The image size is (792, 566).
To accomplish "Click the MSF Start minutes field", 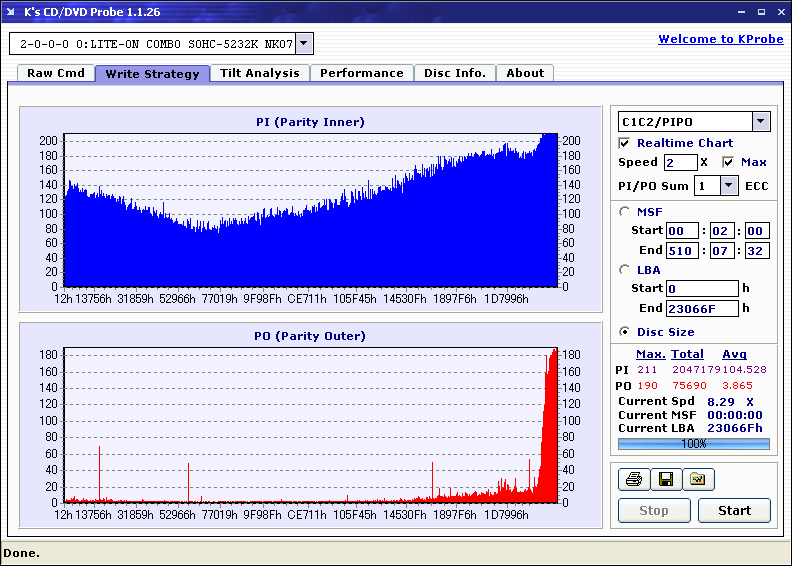I will [x=682, y=231].
